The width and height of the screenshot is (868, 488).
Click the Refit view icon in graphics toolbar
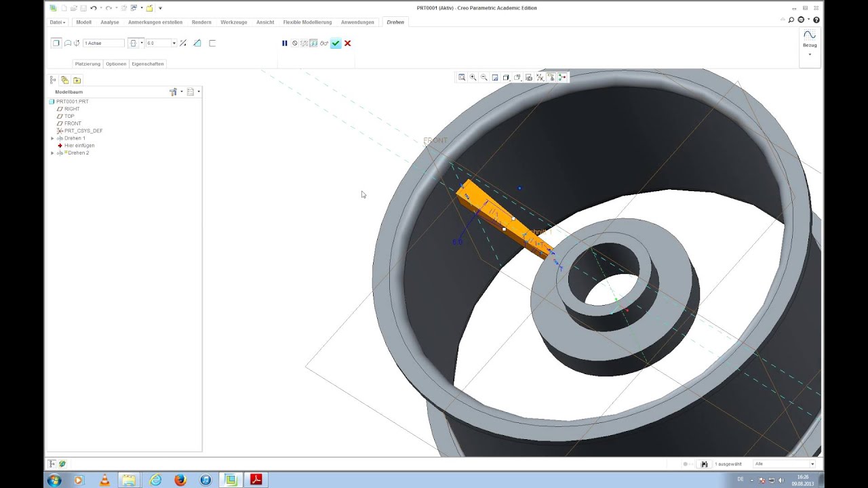pos(462,77)
